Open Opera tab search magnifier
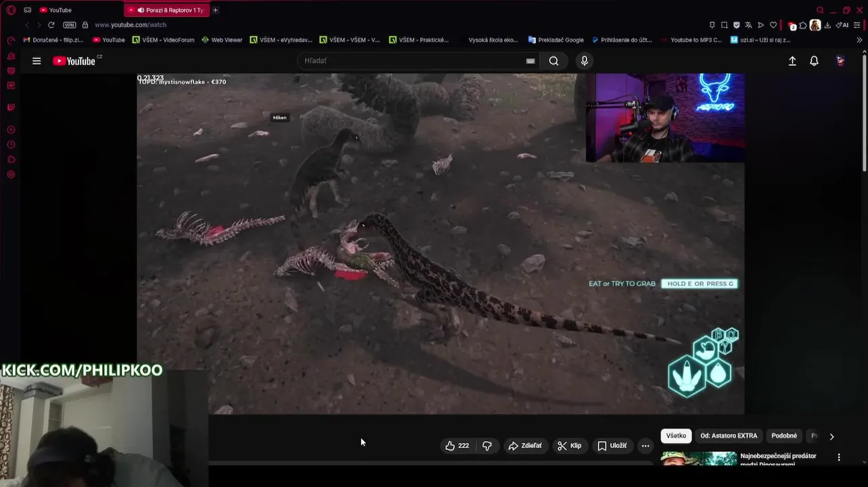Viewport: 868px width, 487px height. [x=820, y=10]
